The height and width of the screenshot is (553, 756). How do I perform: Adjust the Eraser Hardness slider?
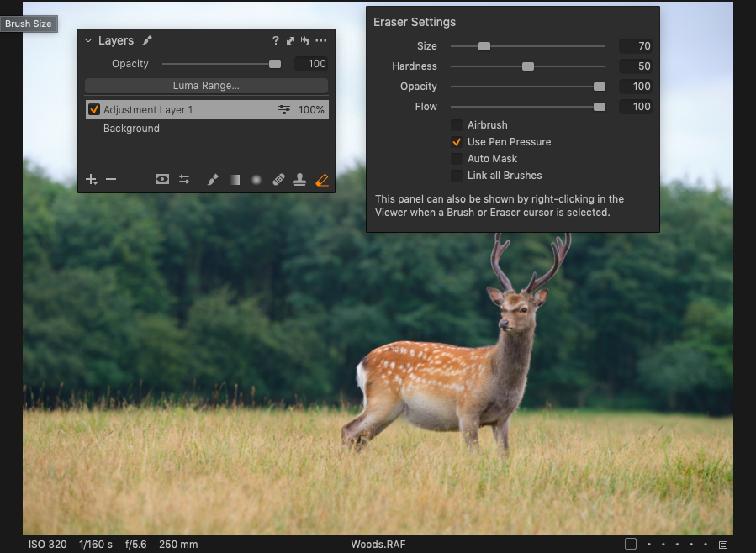tap(528, 66)
